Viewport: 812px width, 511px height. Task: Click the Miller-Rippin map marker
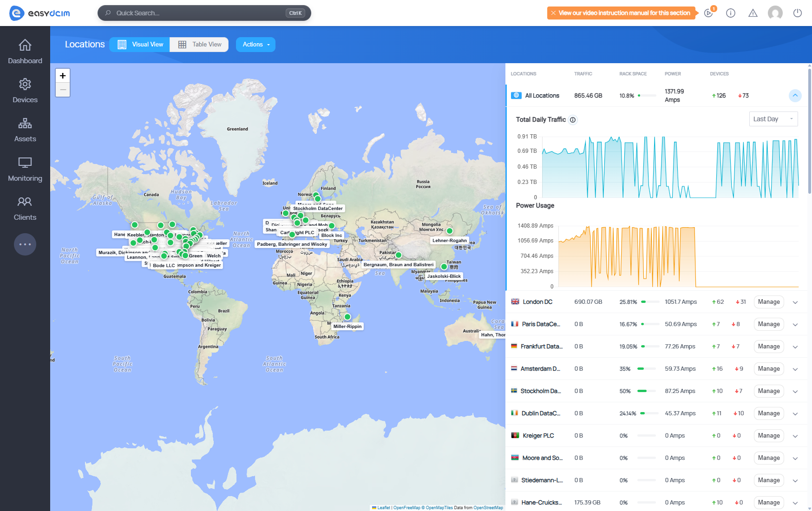(x=347, y=317)
